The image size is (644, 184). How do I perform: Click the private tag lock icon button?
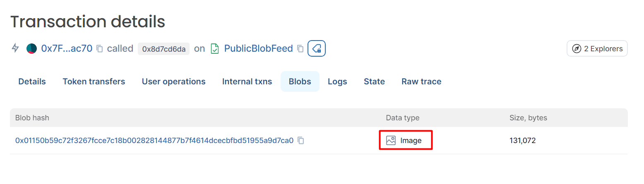[317, 49]
